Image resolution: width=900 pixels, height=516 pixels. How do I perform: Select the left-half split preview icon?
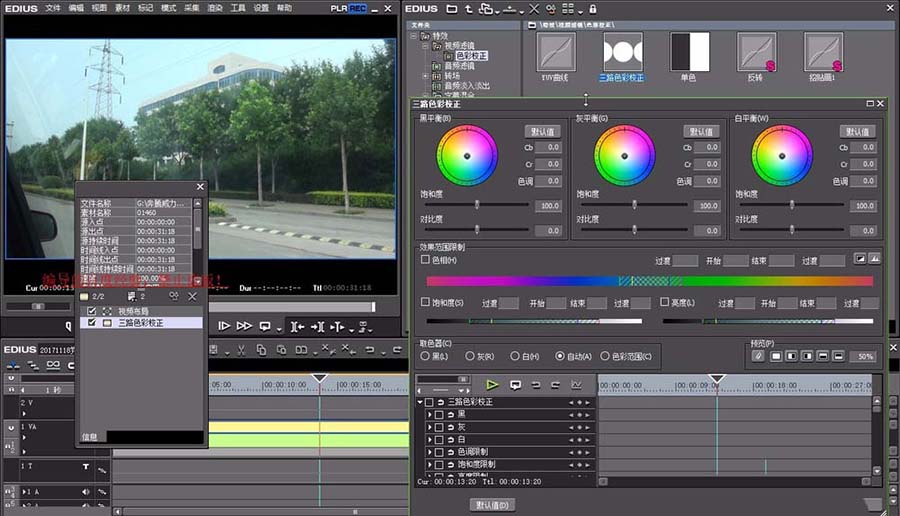(x=792, y=356)
